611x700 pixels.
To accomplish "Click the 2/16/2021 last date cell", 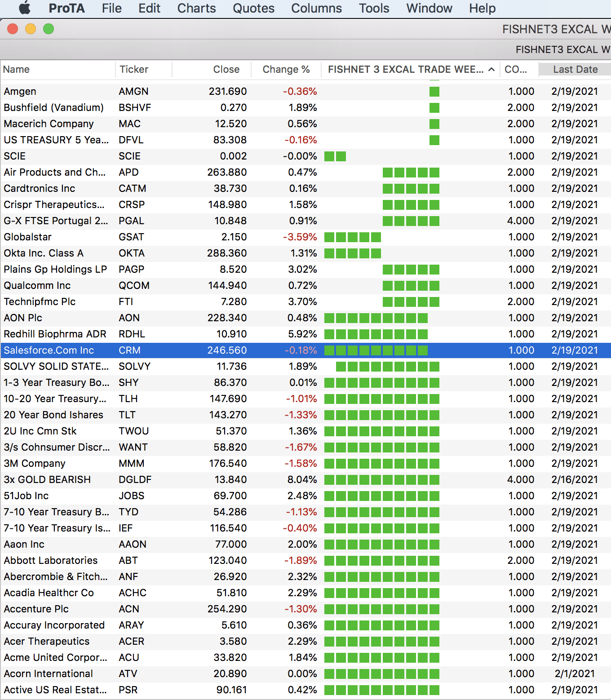I will (575, 480).
